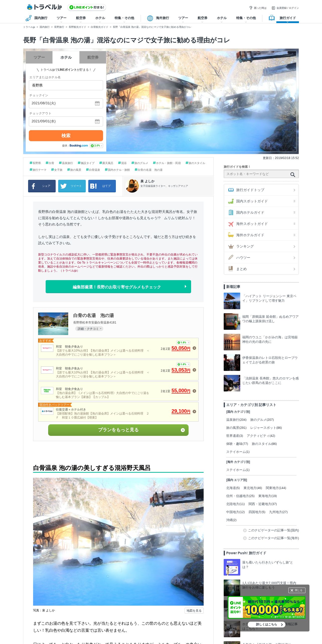Expand 海外ホテルガイド in sidebar
Image resolution: width=322 pixels, height=644 pixels.
tap(261, 235)
